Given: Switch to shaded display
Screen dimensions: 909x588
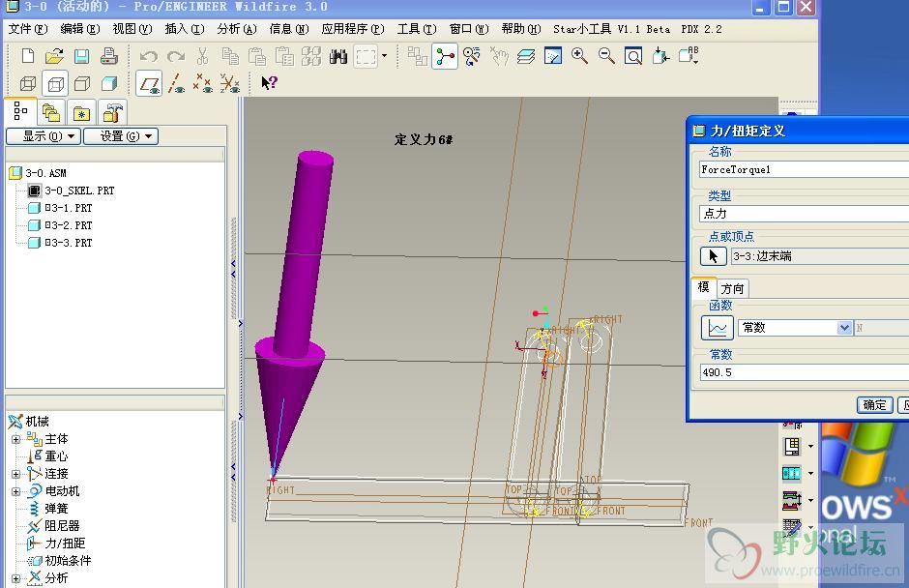Looking at the screenshot, I should click(x=109, y=84).
